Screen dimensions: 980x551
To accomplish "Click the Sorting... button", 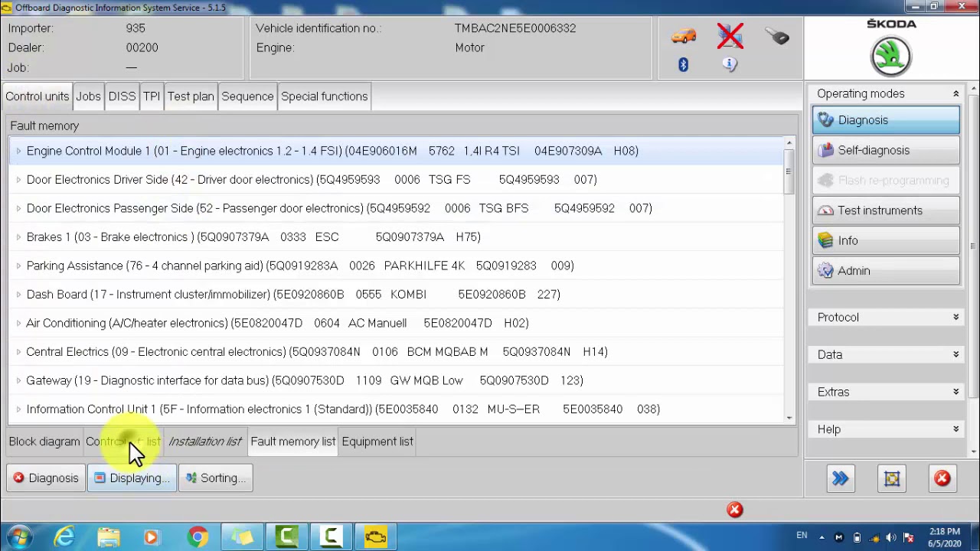I will click(215, 478).
